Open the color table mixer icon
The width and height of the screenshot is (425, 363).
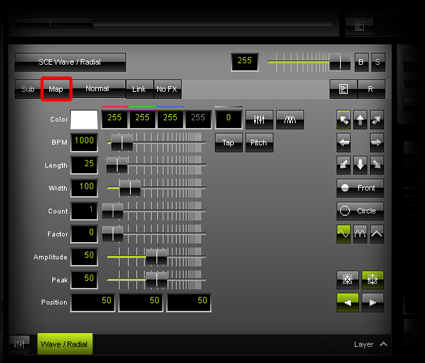coord(259,120)
